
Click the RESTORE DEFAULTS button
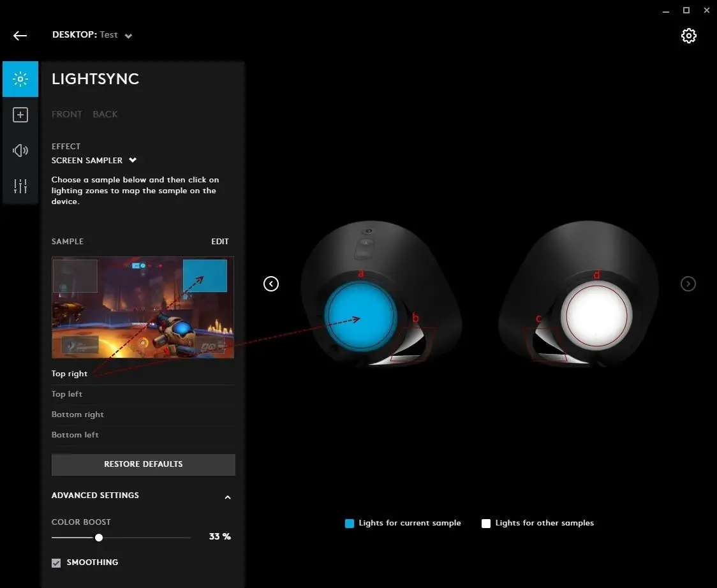coord(144,464)
